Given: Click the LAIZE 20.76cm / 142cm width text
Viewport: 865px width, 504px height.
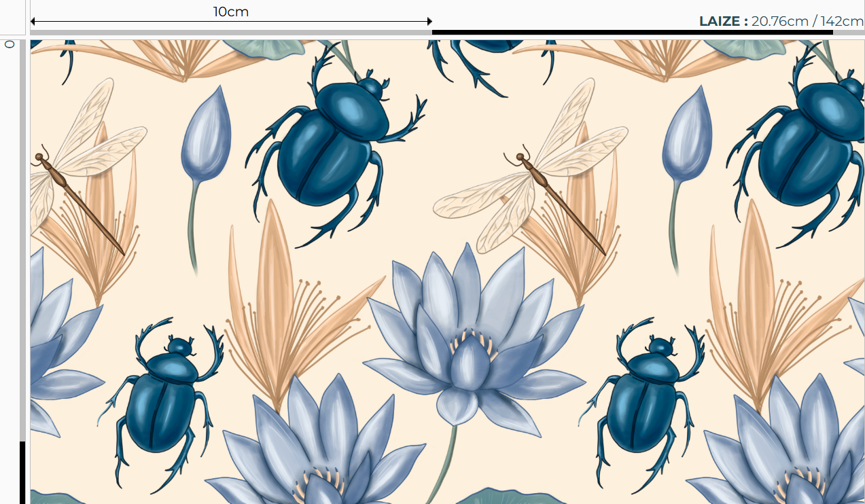Looking at the screenshot, I should click(x=781, y=21).
